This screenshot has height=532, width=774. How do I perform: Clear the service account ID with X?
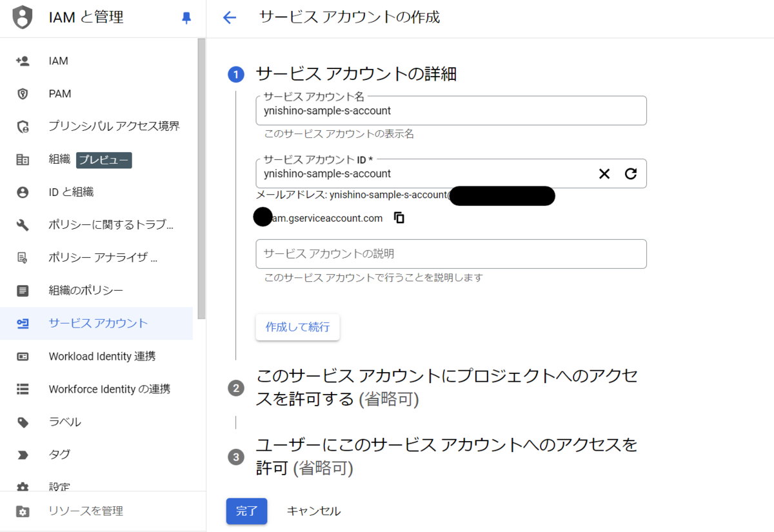pyautogui.click(x=604, y=173)
